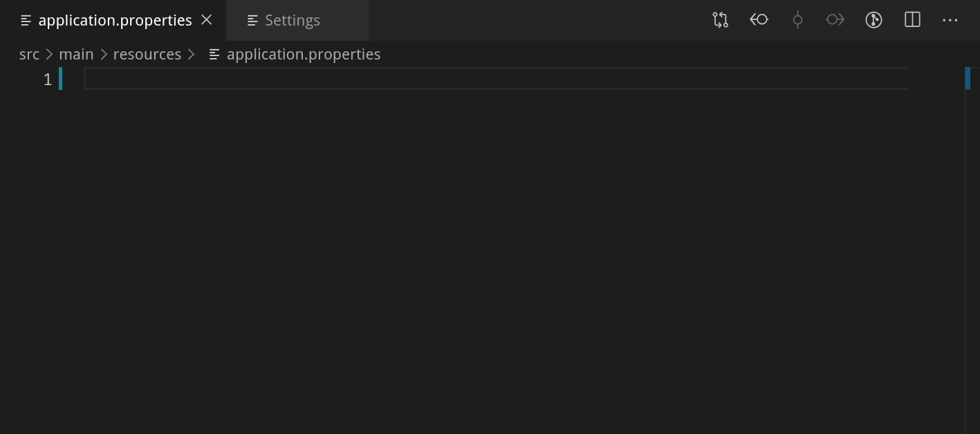Open application.properties breadcrumb dropdown
This screenshot has height=434, width=980.
304,53
